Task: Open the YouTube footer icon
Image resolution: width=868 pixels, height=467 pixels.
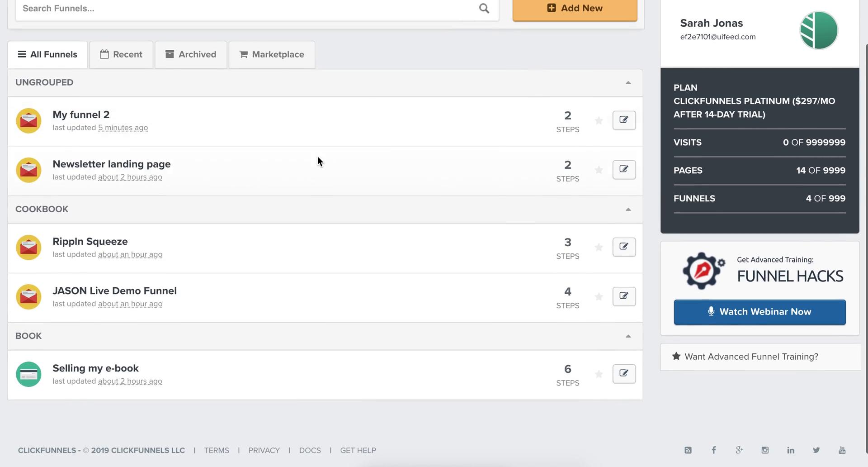Action: tap(842, 450)
